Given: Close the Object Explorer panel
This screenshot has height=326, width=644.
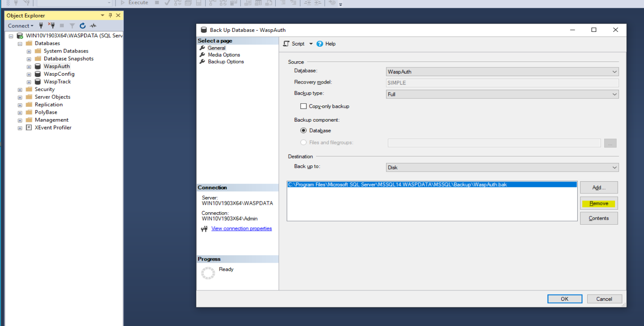Looking at the screenshot, I should click(118, 15).
